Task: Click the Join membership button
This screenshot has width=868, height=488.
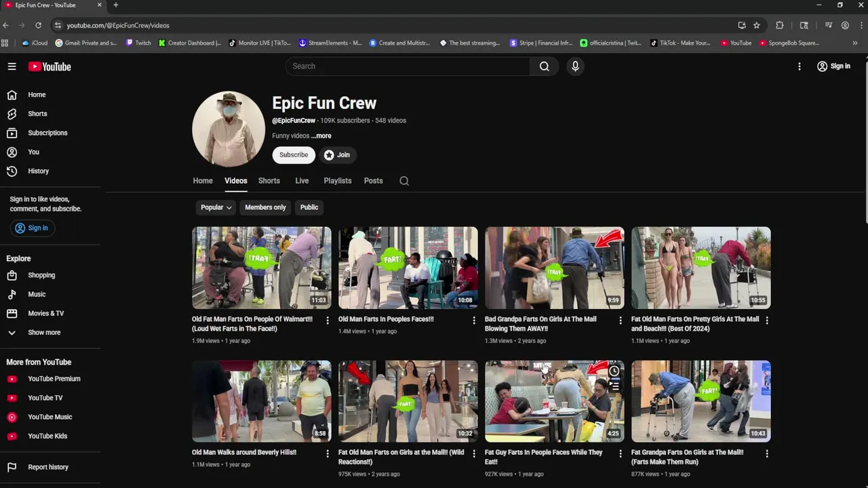Action: pyautogui.click(x=337, y=155)
